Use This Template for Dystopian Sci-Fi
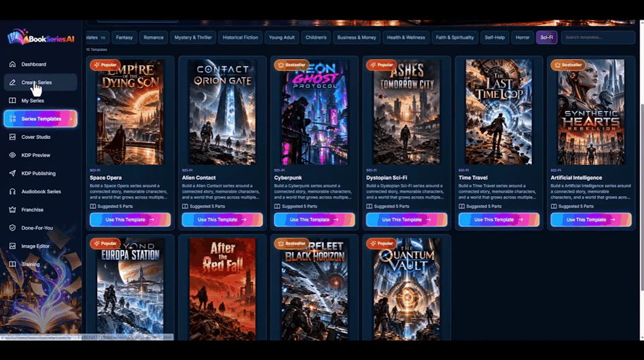This screenshot has width=644, height=360. tap(407, 220)
